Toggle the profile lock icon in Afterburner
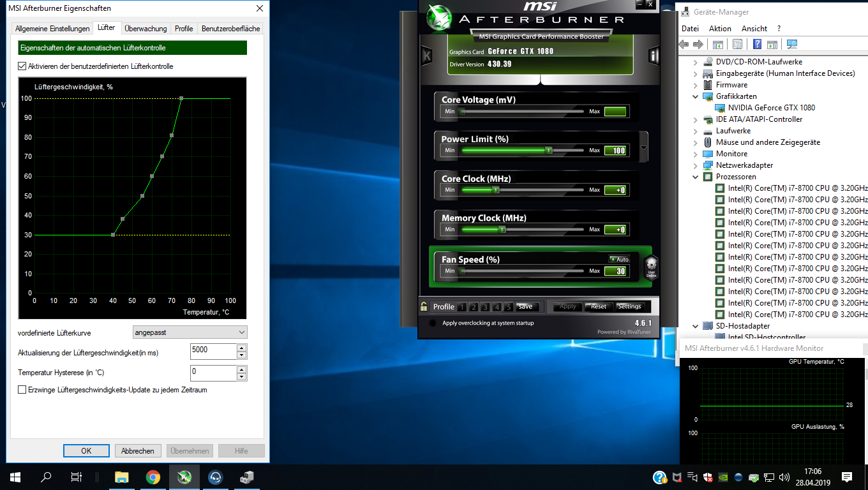The width and height of the screenshot is (868, 490). click(424, 307)
